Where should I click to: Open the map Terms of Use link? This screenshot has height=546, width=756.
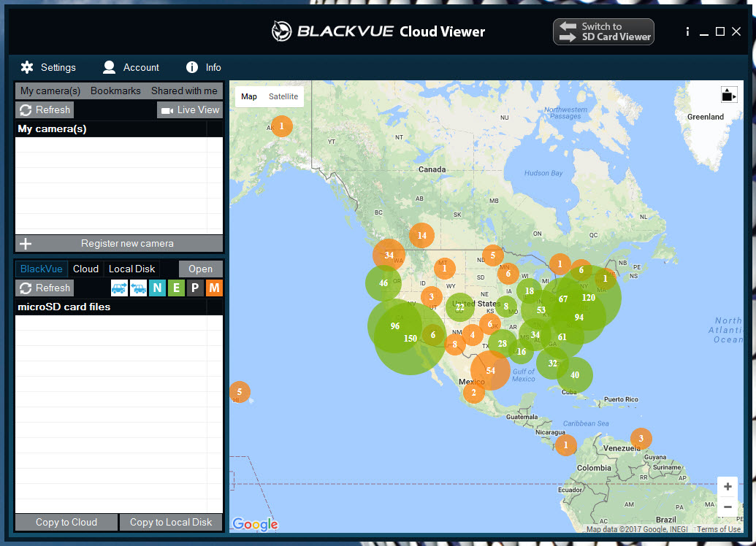[x=719, y=529]
